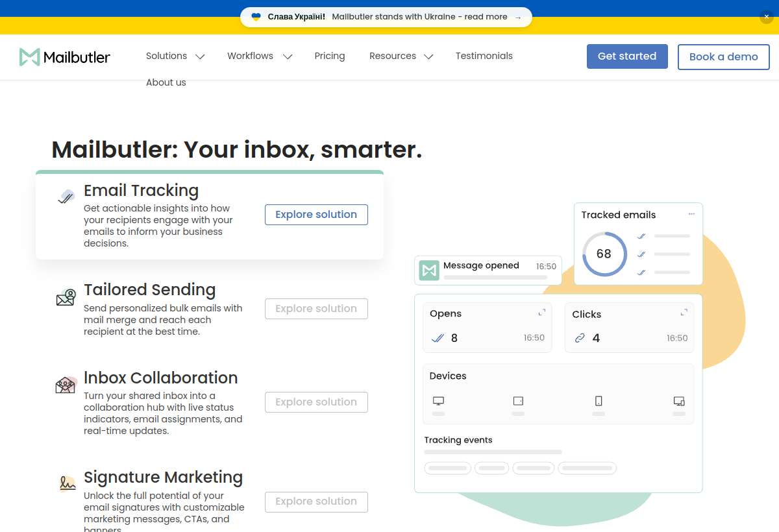Viewport: 779px width, 532px height.
Task: Click the Opens time 16:50
Action: [x=534, y=338]
